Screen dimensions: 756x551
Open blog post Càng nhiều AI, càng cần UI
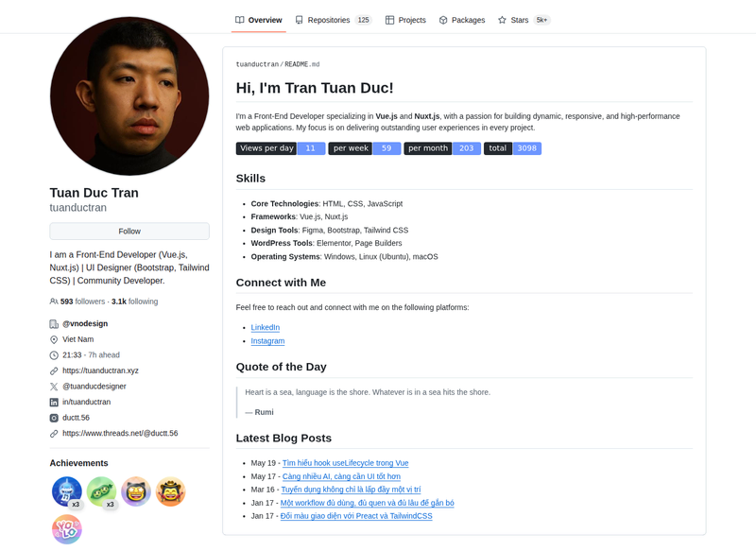click(341, 476)
